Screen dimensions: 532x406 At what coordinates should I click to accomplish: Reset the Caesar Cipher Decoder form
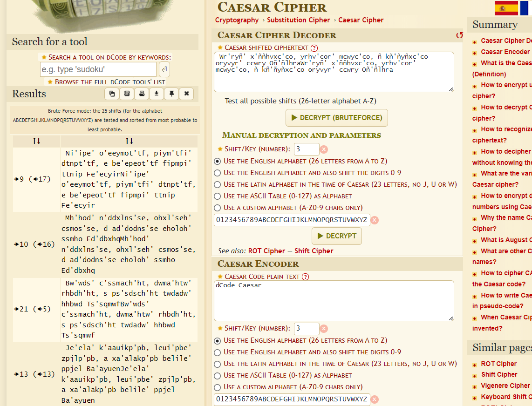[459, 35]
